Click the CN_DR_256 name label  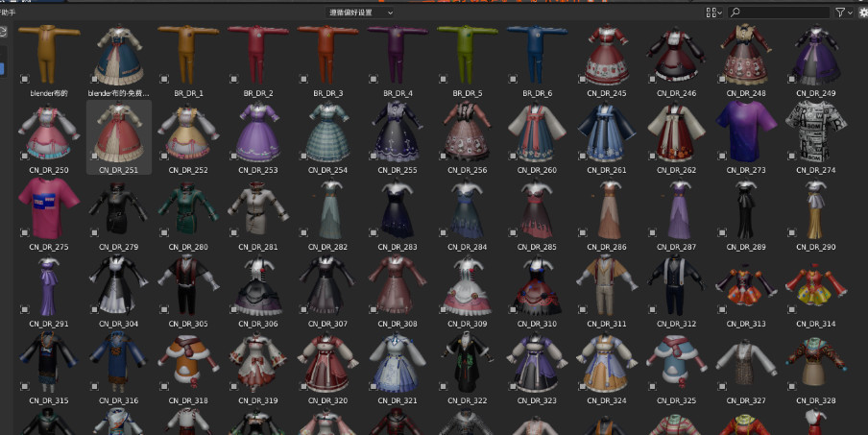(x=468, y=171)
